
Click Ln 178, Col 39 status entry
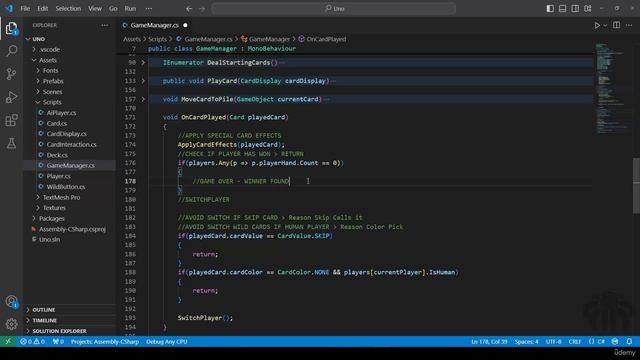tap(489, 342)
